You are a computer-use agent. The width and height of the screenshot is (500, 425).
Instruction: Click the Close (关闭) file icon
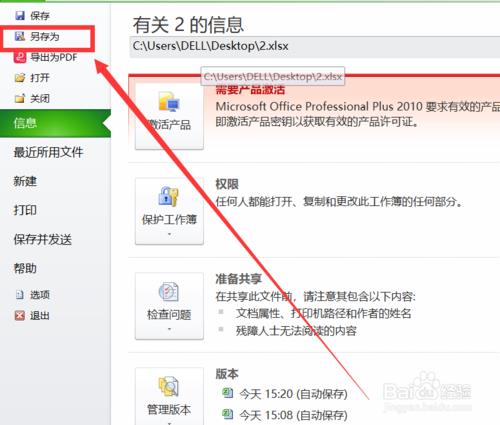tap(20, 98)
